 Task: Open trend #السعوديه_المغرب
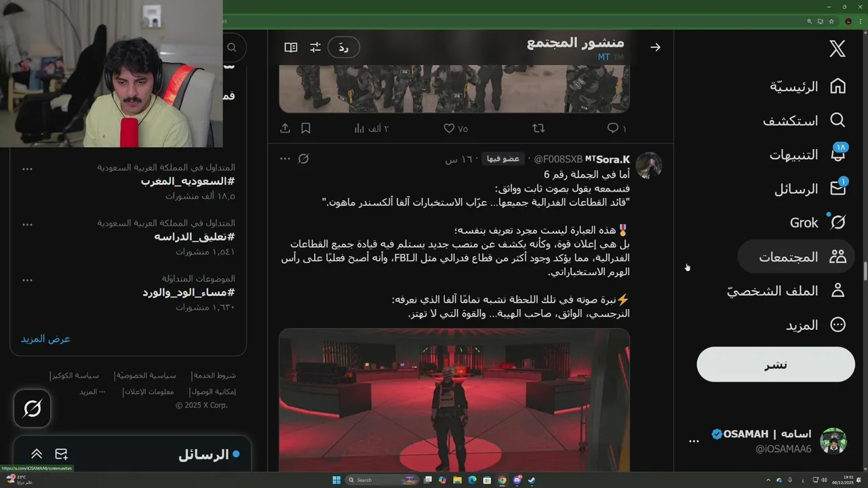[x=188, y=181]
